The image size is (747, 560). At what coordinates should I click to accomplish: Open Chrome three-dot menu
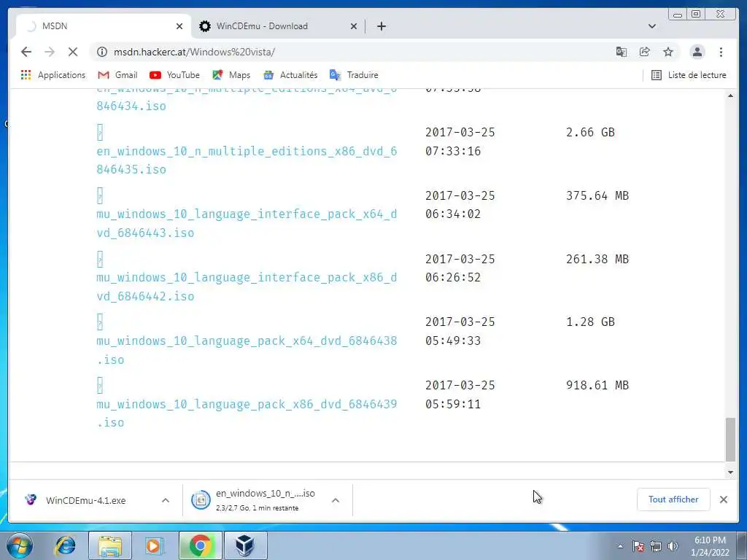click(x=721, y=52)
